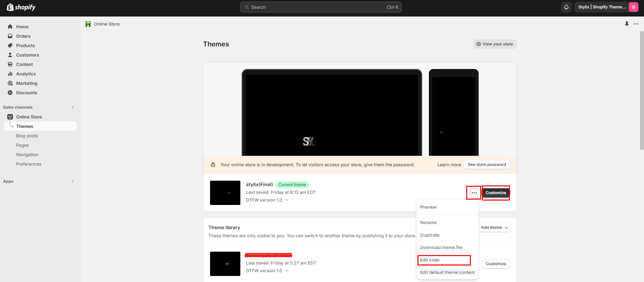Expand library theme DTFW version details
644x282 pixels.
click(287, 271)
